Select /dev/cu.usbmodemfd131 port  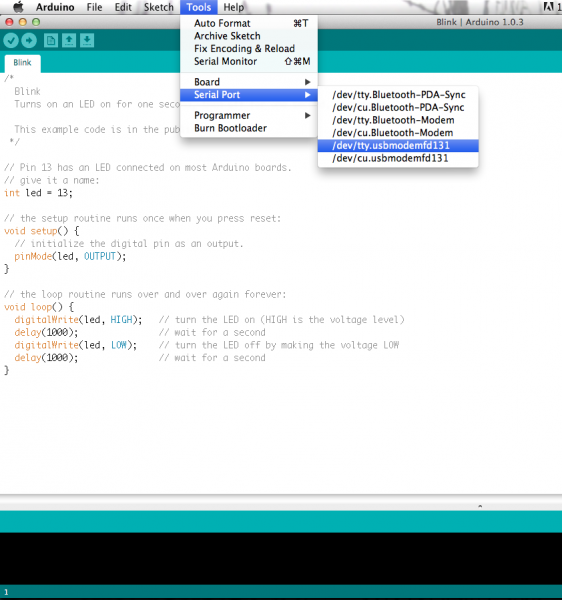click(x=398, y=158)
